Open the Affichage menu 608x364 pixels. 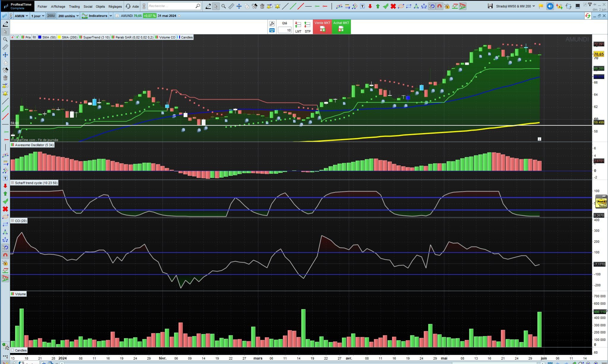(x=58, y=6)
